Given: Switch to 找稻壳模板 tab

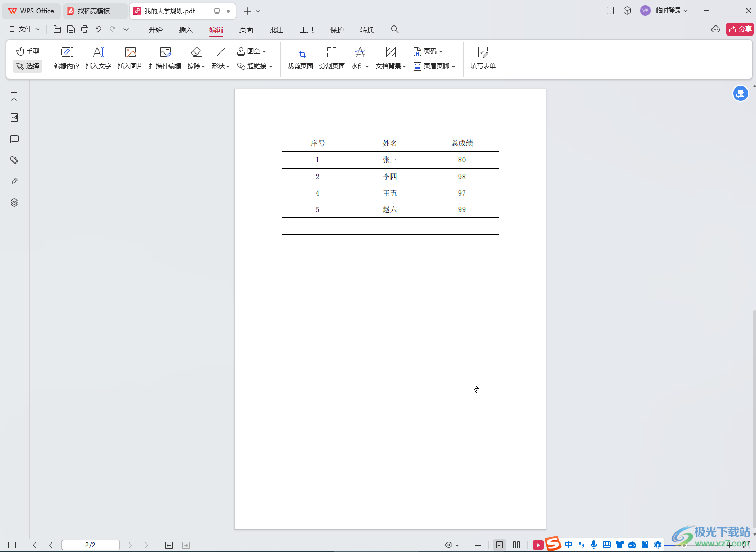Looking at the screenshot, I should 94,11.
